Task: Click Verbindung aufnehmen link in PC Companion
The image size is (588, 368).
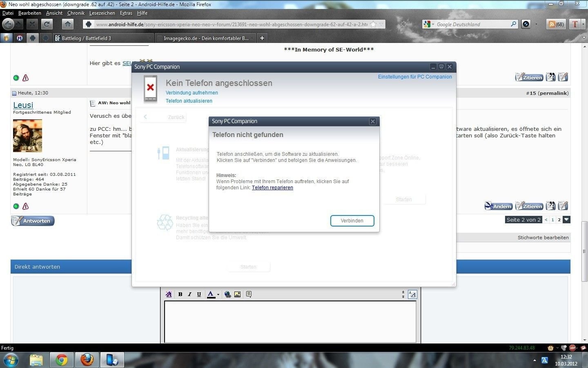Action: [x=192, y=93]
